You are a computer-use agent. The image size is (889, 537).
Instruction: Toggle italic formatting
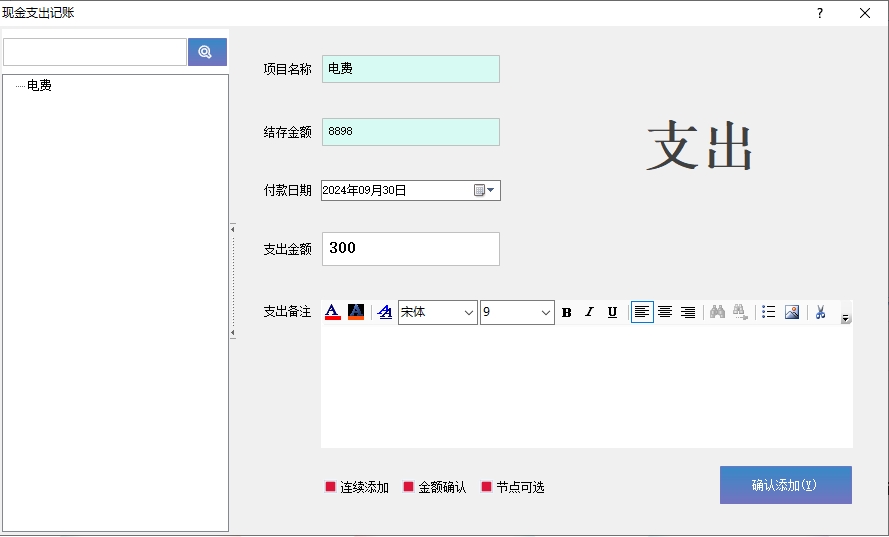589,312
